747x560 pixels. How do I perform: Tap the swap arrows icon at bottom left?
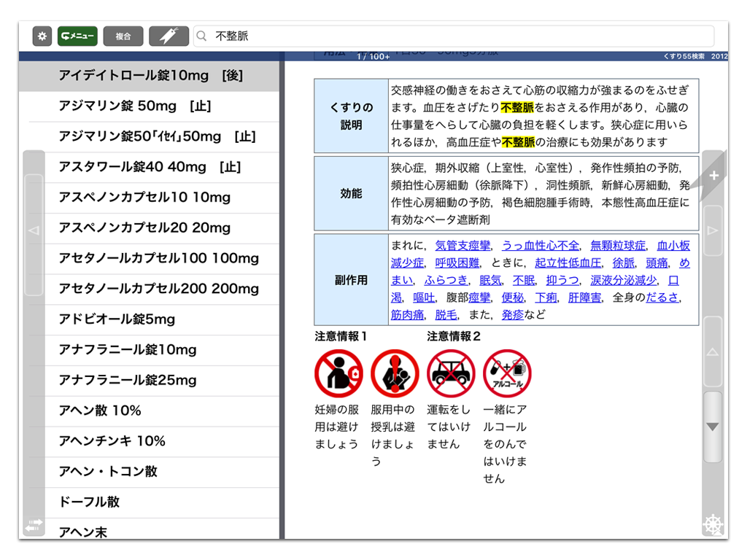point(34,525)
